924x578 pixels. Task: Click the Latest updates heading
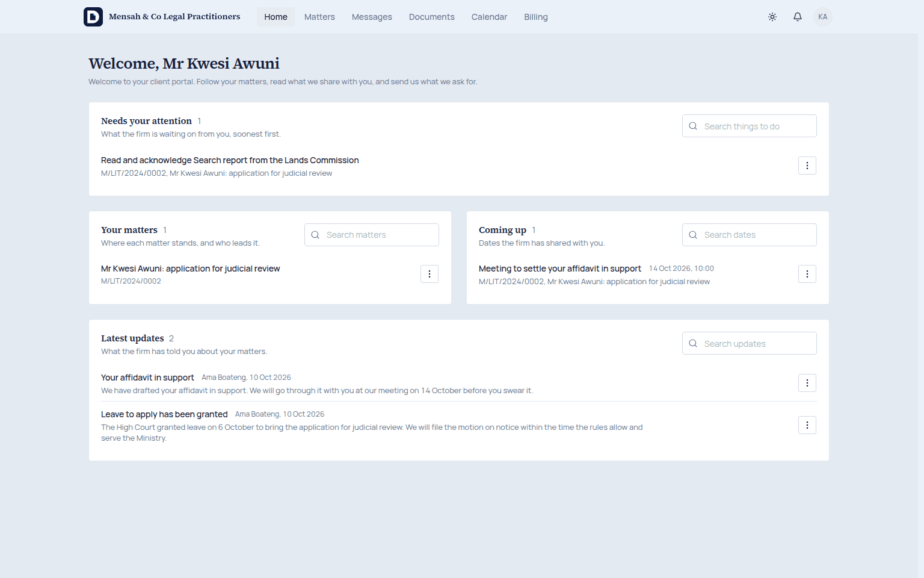click(x=132, y=338)
